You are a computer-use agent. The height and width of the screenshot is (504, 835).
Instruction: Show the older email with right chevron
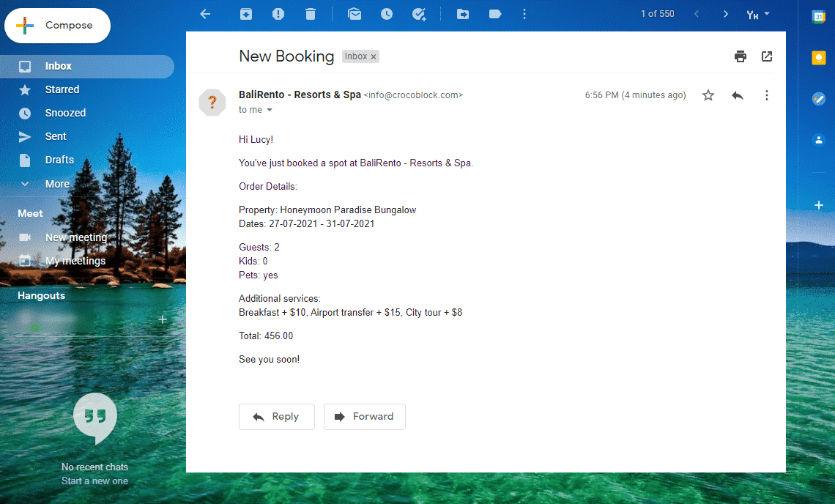(x=725, y=15)
